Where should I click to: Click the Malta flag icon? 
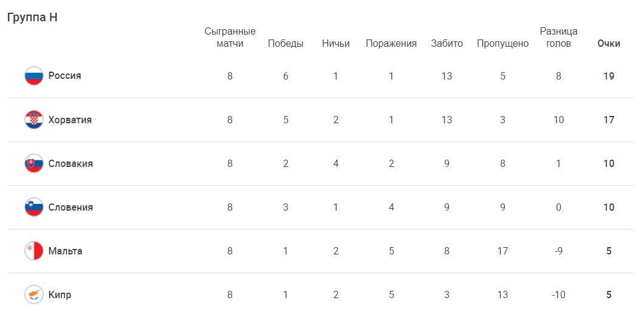pyautogui.click(x=33, y=251)
